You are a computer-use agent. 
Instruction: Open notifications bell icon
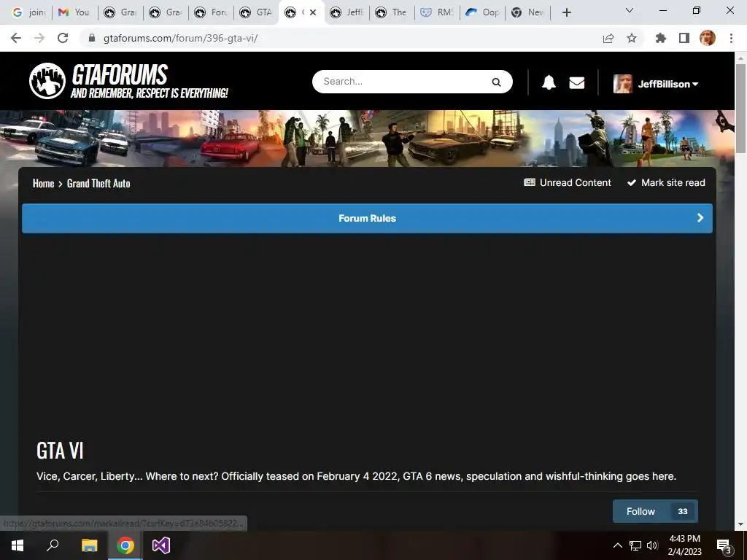coord(549,82)
